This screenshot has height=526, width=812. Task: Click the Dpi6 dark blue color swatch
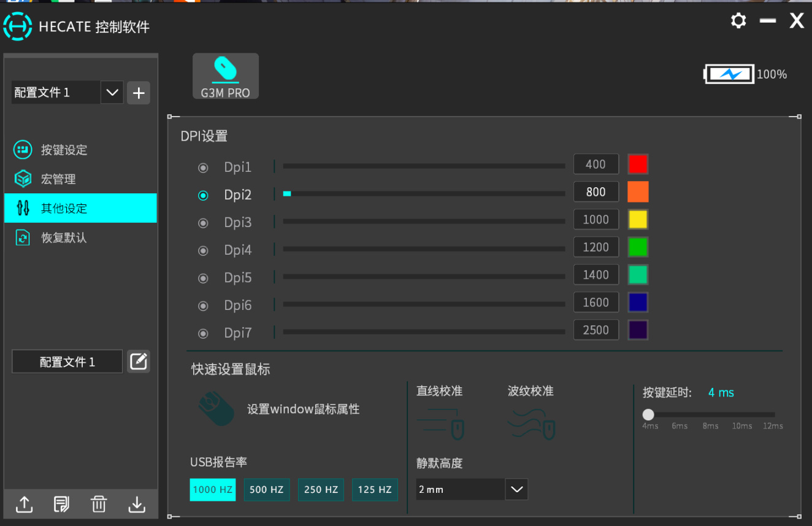638,303
